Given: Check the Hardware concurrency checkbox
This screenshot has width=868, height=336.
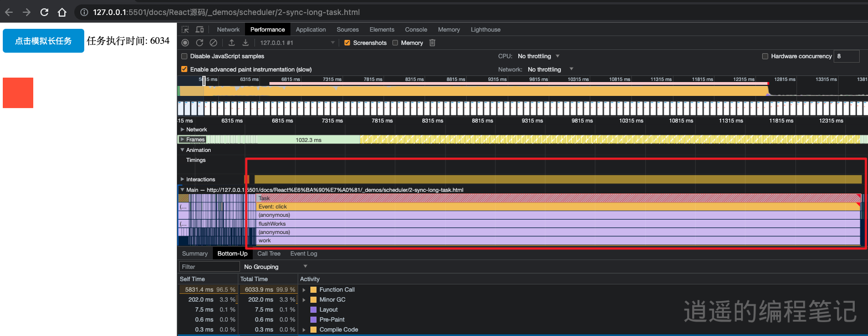Looking at the screenshot, I should click(x=765, y=56).
